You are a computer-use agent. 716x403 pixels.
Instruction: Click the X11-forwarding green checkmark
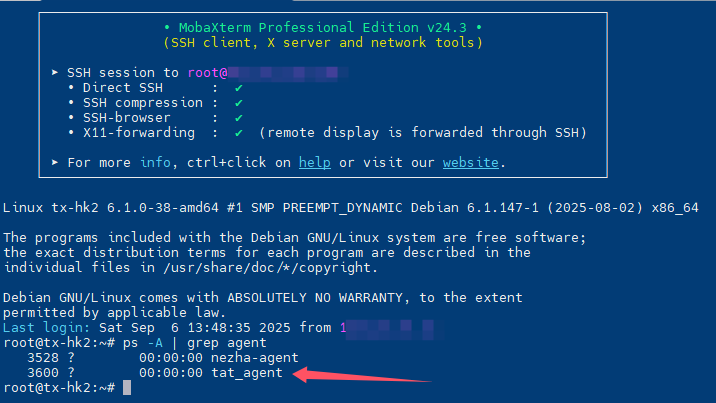coord(238,133)
